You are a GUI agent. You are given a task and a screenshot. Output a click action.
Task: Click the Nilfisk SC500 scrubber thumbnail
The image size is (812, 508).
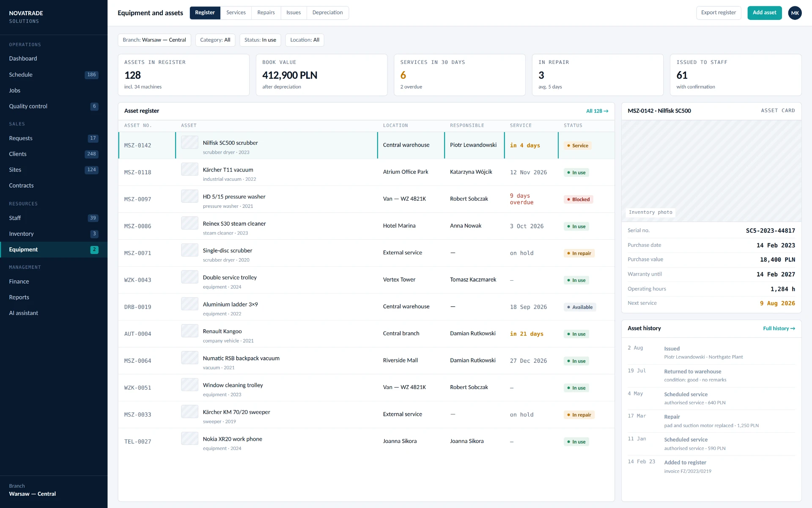(189, 142)
